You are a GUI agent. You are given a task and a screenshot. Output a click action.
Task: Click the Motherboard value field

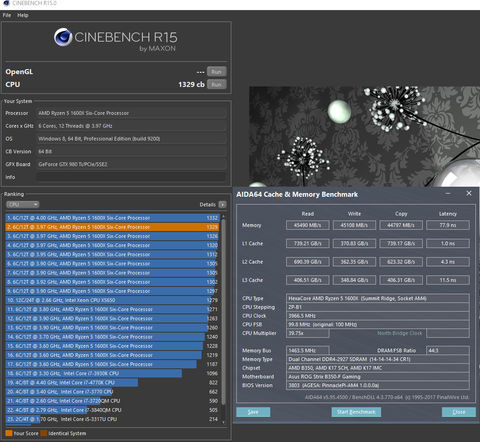coord(378,377)
